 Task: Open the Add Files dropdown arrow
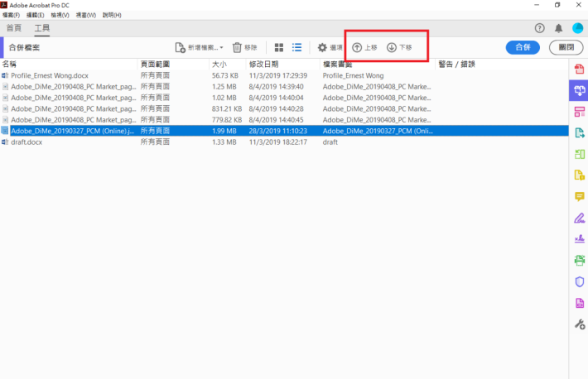click(x=221, y=48)
